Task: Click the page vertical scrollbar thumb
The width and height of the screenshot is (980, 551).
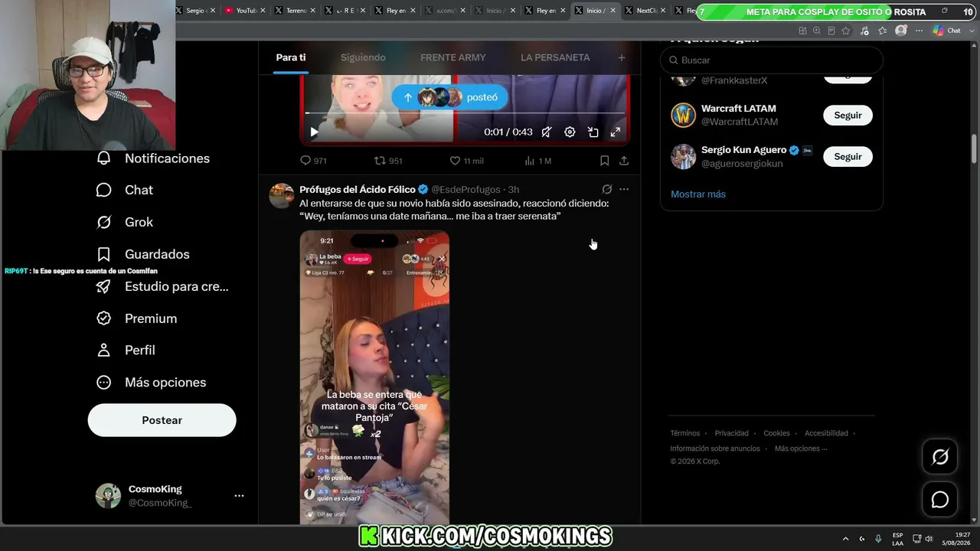Action: click(x=974, y=148)
